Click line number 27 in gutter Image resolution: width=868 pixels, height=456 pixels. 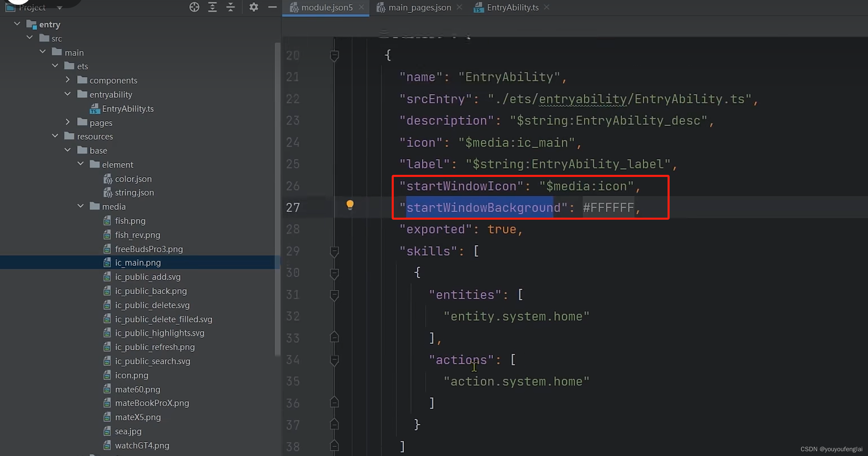(x=293, y=207)
